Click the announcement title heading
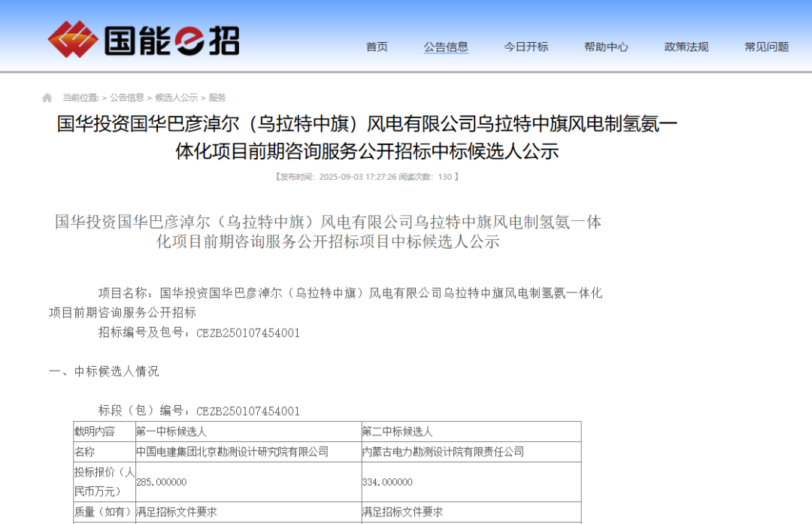Viewport: 812px width, 524px height. (x=406, y=140)
